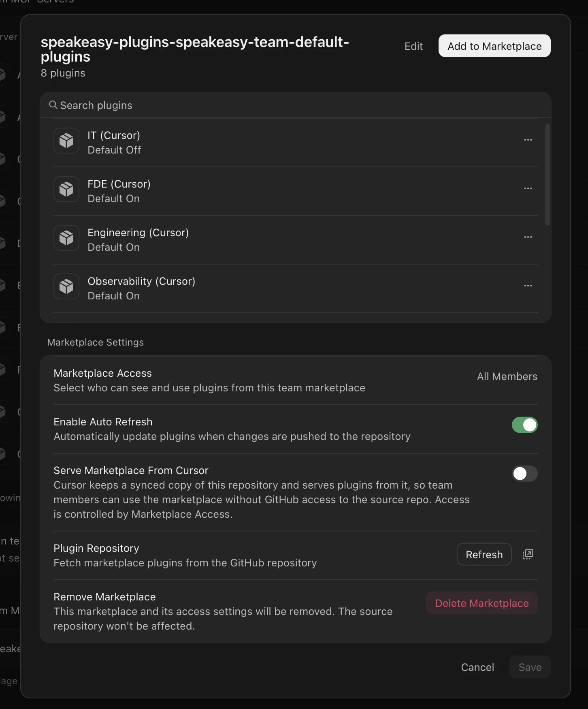The height and width of the screenshot is (709, 588).
Task: Open the more options menu for Engineering (Cursor)
Action: point(528,237)
